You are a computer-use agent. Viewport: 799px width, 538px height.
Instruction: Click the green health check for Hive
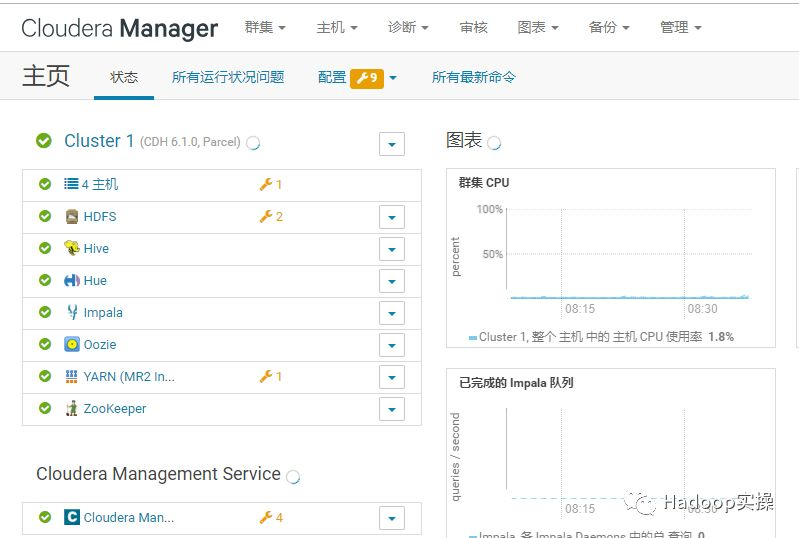tap(45, 248)
